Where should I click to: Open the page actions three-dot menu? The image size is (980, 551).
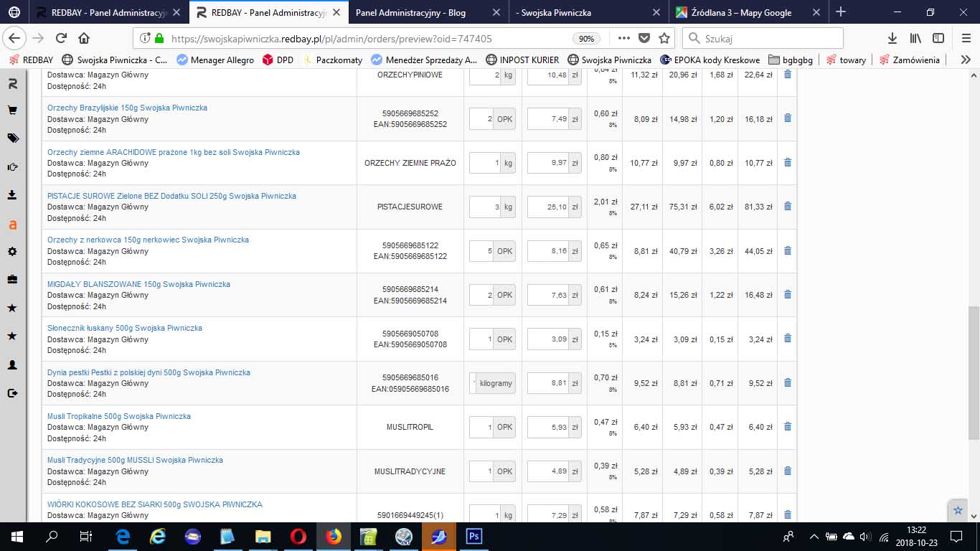[x=623, y=38]
